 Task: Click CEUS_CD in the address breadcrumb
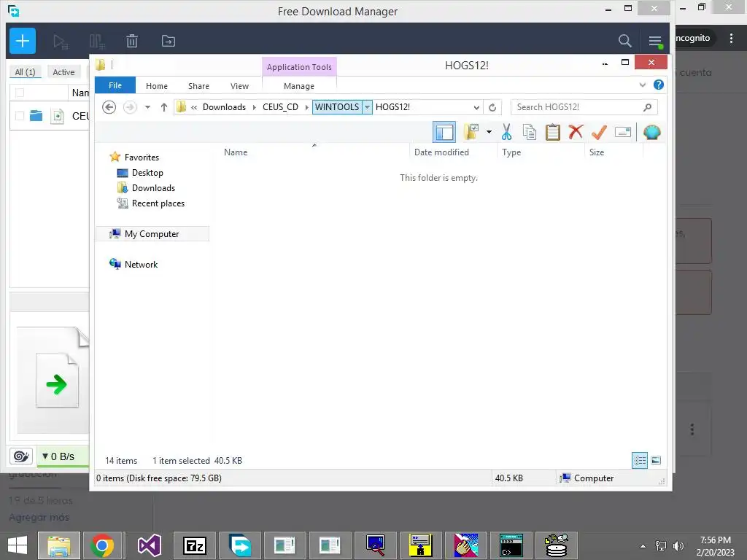click(x=280, y=107)
